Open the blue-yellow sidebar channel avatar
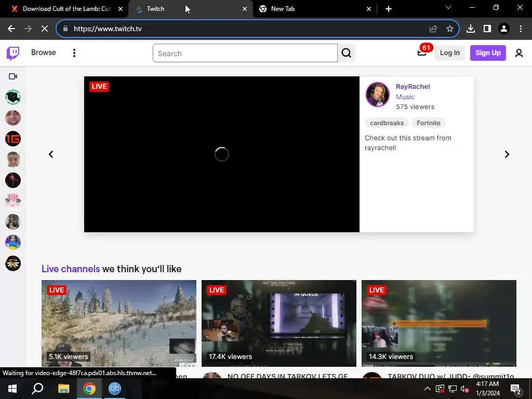The image size is (532, 399). tap(13, 243)
